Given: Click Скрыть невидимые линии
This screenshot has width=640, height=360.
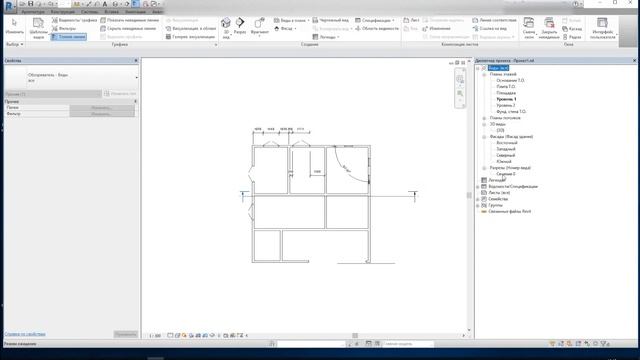Looking at the screenshot, I should tap(128, 29).
